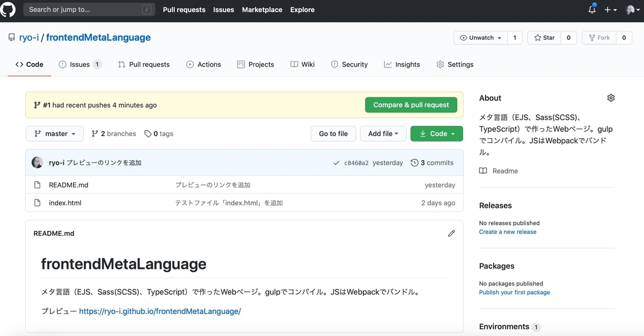View the 2 branches link
This screenshot has width=644, height=336.
pos(114,134)
